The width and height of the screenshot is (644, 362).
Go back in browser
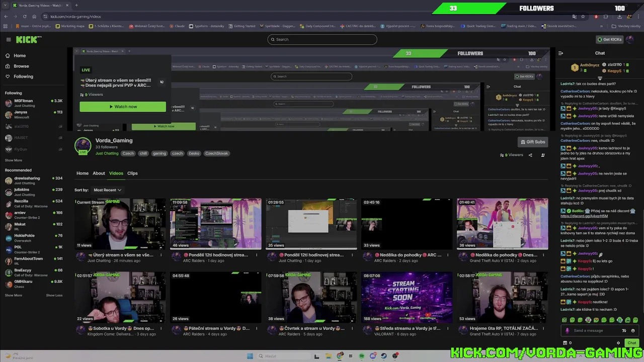pos(6,16)
